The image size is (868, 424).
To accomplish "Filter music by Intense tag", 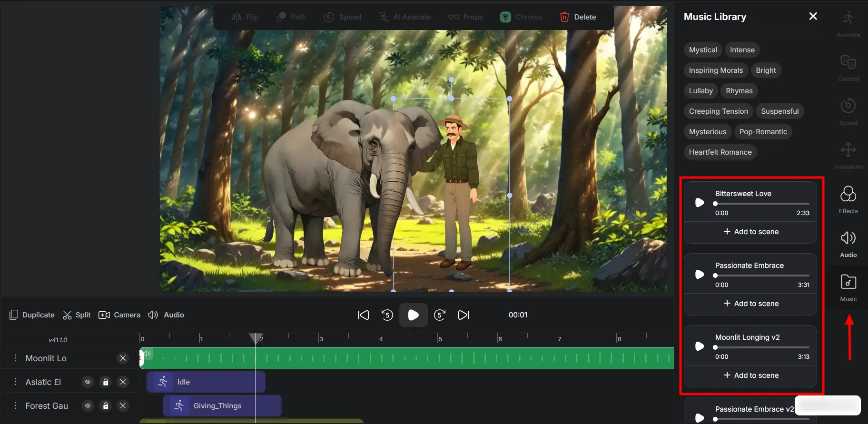I will pyautogui.click(x=742, y=50).
